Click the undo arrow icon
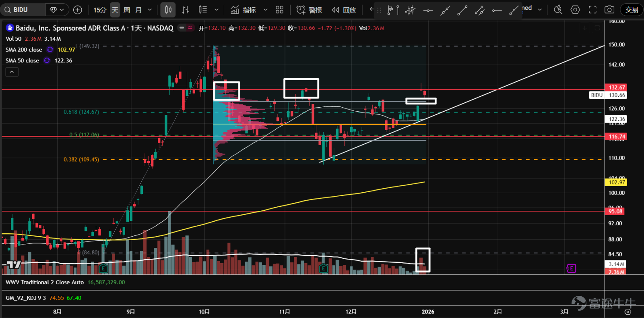The width and height of the screenshot is (644, 318). [x=371, y=10]
